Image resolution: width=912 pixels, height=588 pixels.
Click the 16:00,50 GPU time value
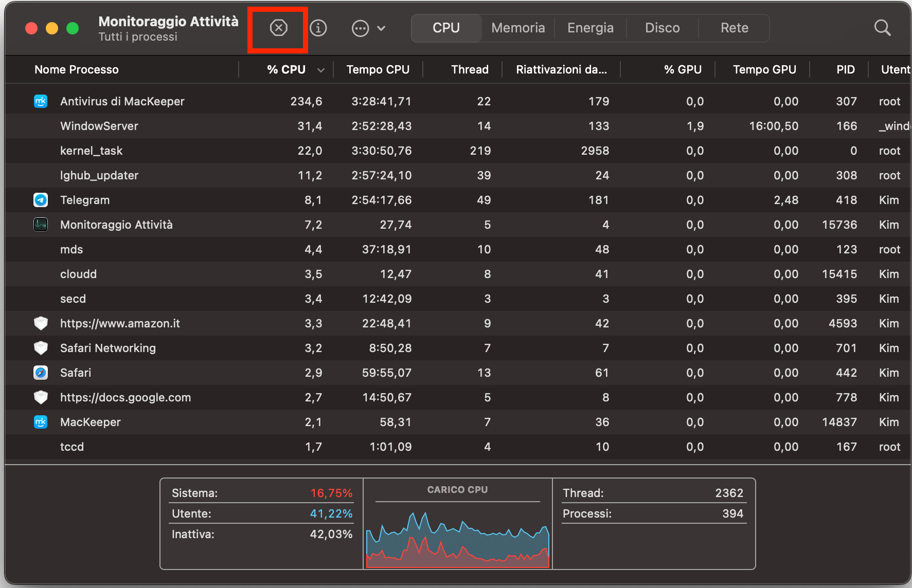[x=774, y=126]
